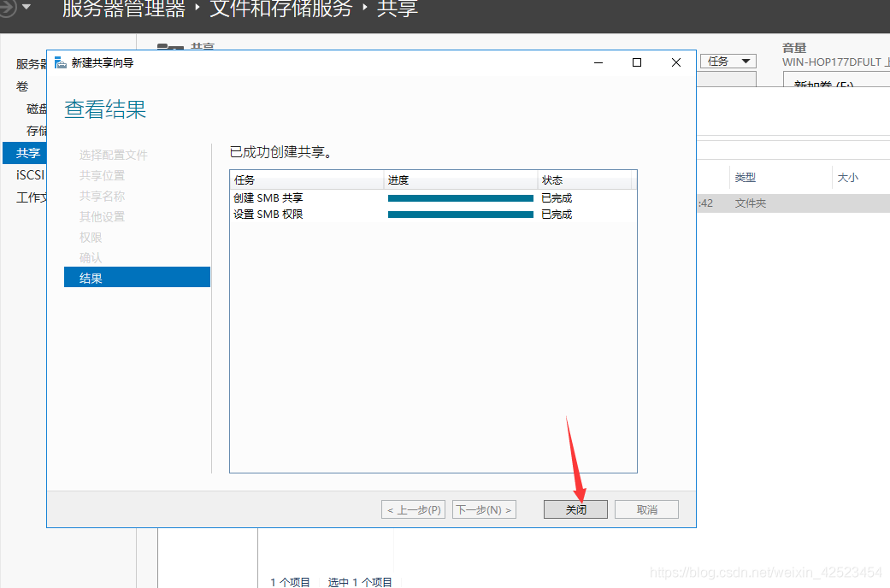Open the 存储池 sidebar entry

[x=38, y=130]
